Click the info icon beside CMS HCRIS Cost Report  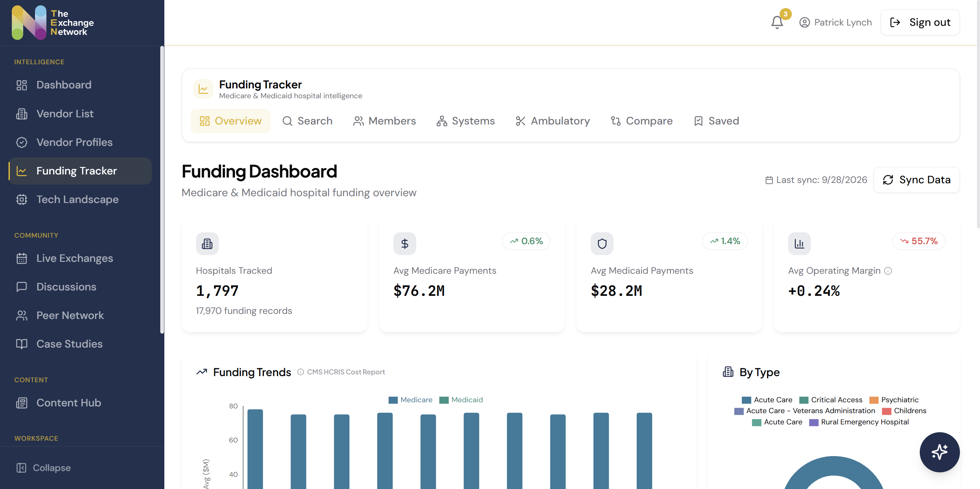(300, 372)
